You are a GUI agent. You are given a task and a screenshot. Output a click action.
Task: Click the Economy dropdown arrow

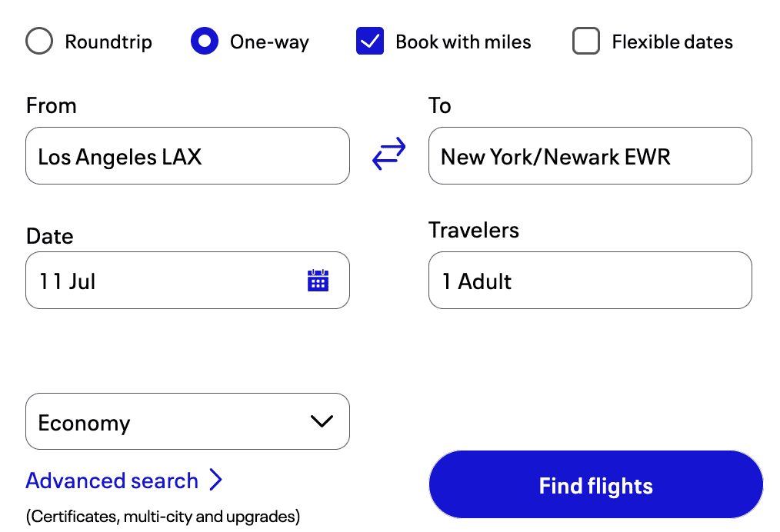click(x=321, y=421)
